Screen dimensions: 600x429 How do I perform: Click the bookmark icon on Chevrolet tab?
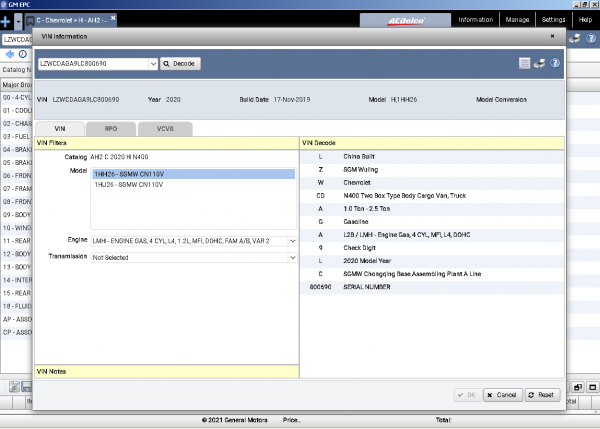(x=30, y=21)
